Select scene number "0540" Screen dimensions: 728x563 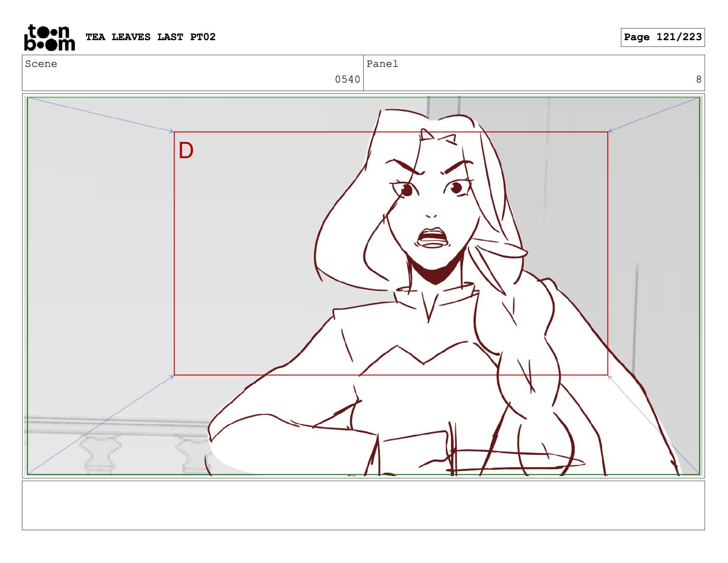(x=347, y=80)
